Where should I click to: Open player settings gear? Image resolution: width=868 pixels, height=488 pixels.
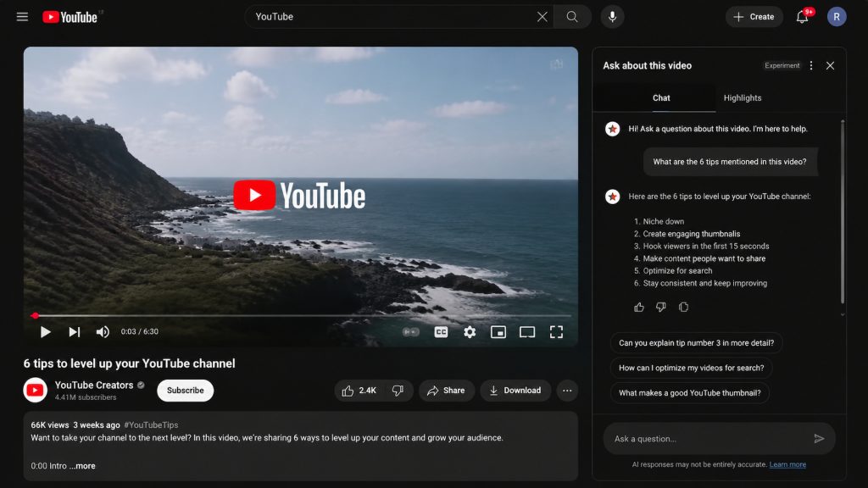[x=470, y=331]
